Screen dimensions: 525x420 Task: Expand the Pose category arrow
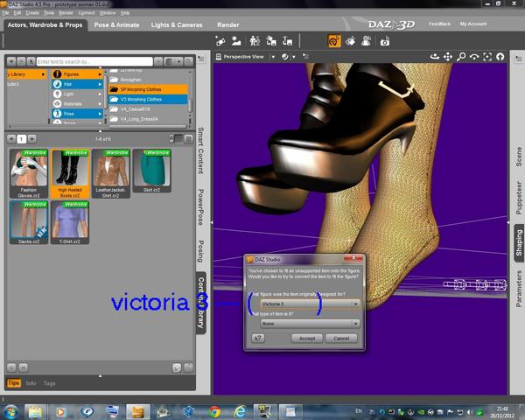(100, 114)
